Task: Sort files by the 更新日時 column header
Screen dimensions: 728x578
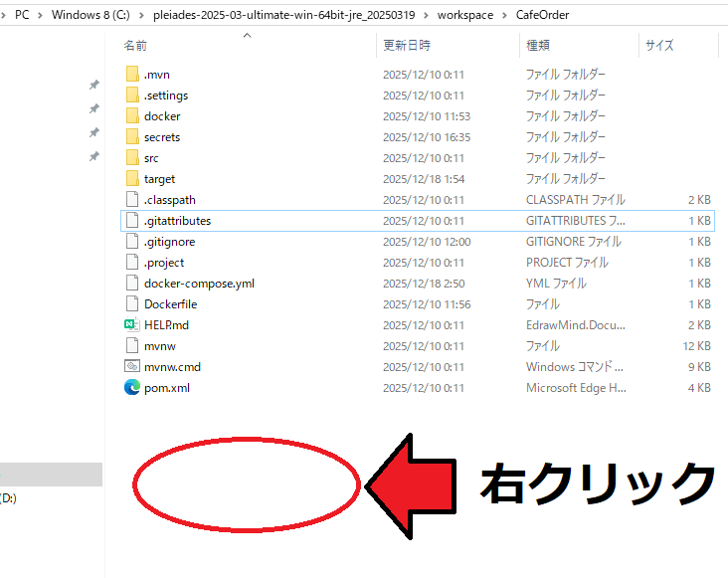Action: [407, 46]
